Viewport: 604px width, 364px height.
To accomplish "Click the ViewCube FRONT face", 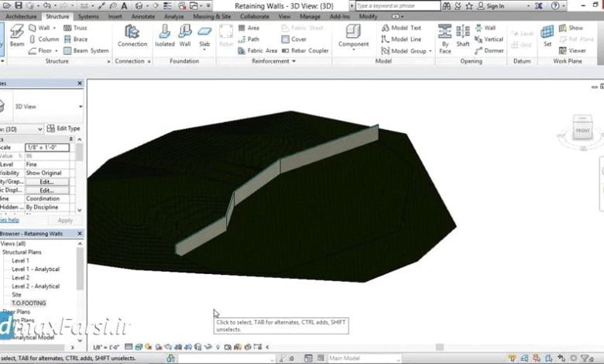I will [x=582, y=132].
